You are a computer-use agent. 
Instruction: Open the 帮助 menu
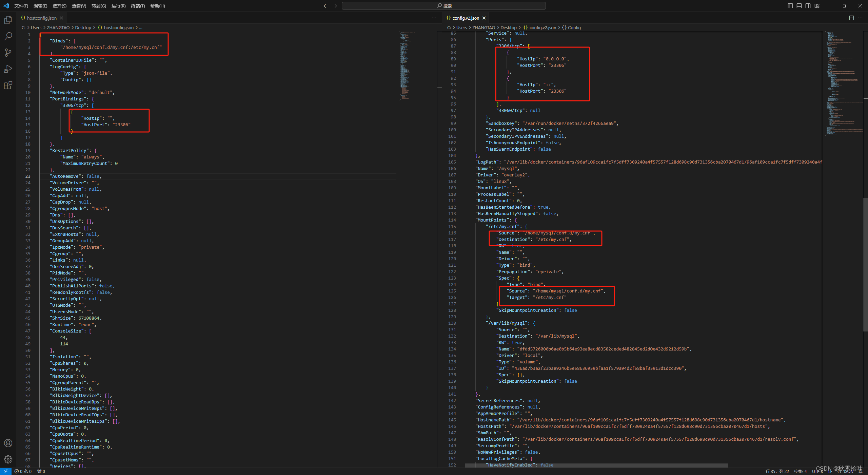point(157,6)
